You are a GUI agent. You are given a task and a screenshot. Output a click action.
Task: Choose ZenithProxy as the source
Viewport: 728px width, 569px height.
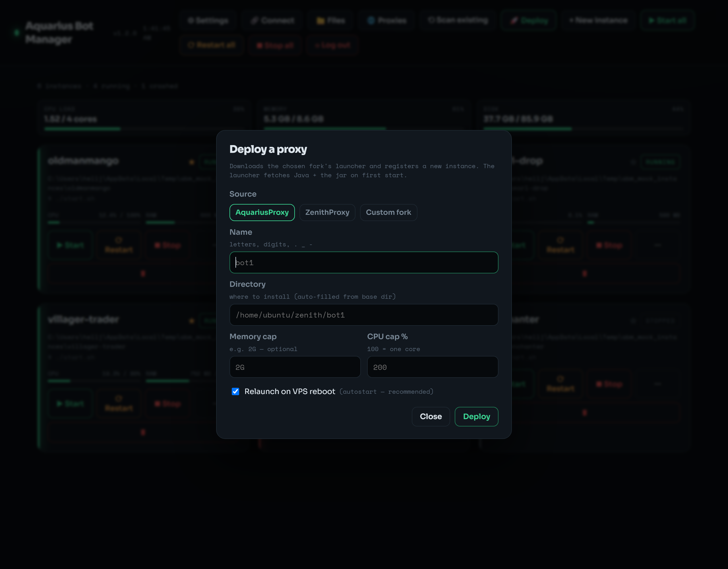tap(327, 213)
